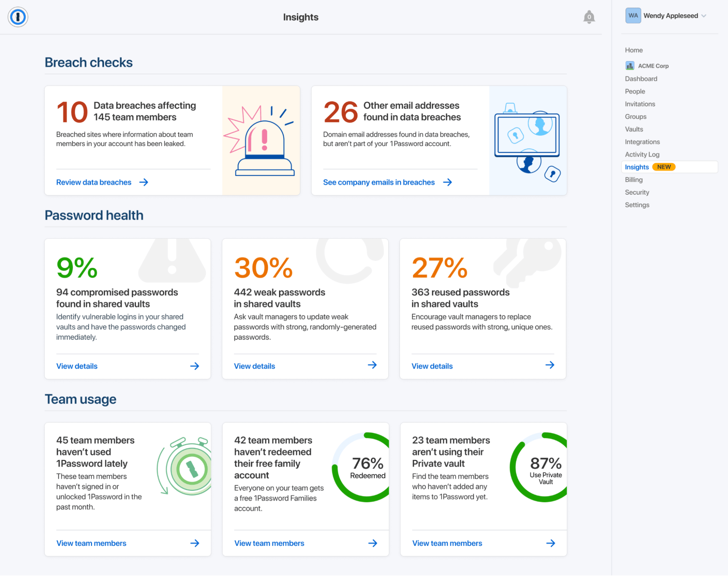Click the arrow next to Review data breaches

(144, 182)
